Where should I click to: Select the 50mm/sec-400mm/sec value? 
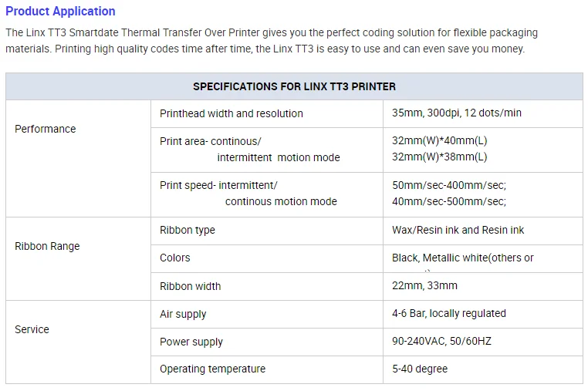449,185
